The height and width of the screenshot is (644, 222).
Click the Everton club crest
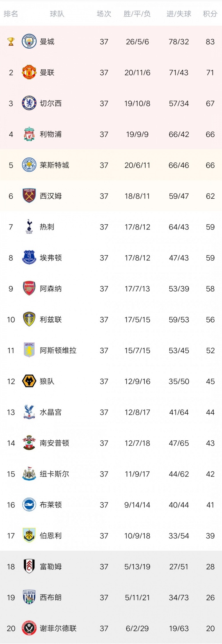[29, 258]
